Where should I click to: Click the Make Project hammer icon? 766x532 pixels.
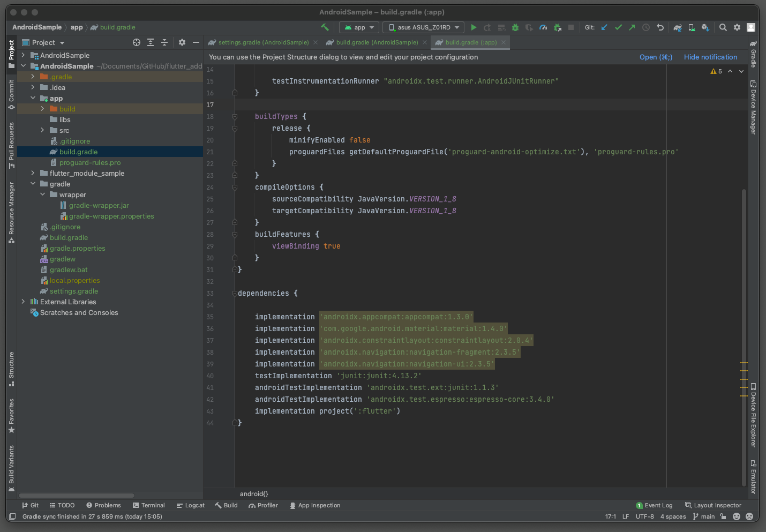(x=325, y=27)
